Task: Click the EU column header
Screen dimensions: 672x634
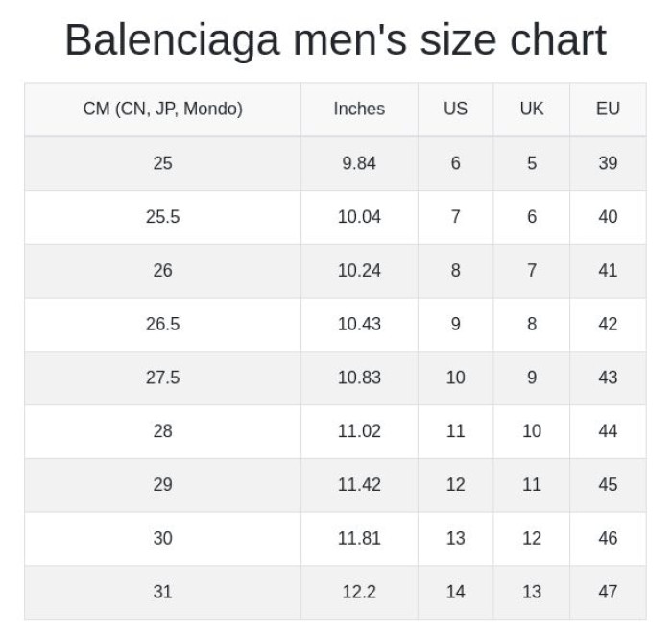Action: [608, 110]
